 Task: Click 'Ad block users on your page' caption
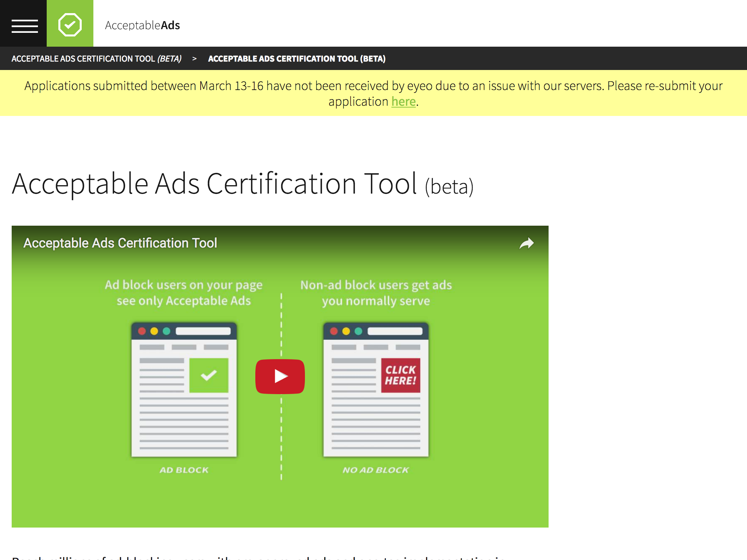[x=183, y=285]
